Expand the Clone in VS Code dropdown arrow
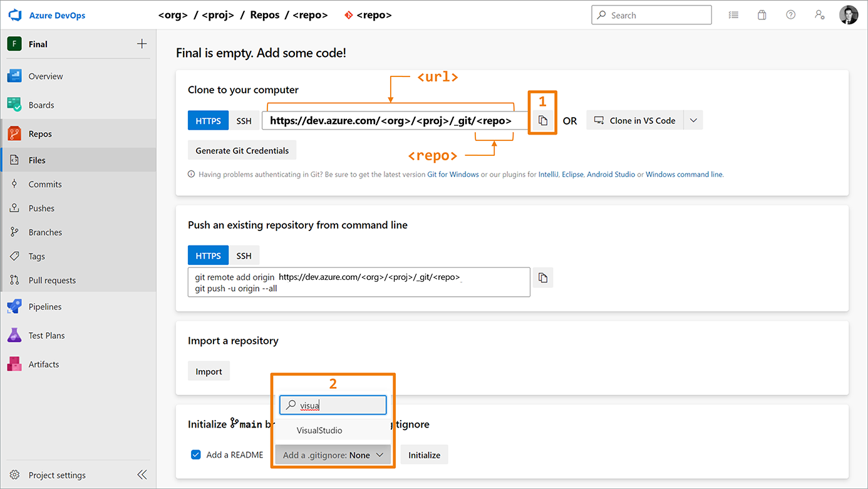This screenshot has width=868, height=489. click(693, 121)
